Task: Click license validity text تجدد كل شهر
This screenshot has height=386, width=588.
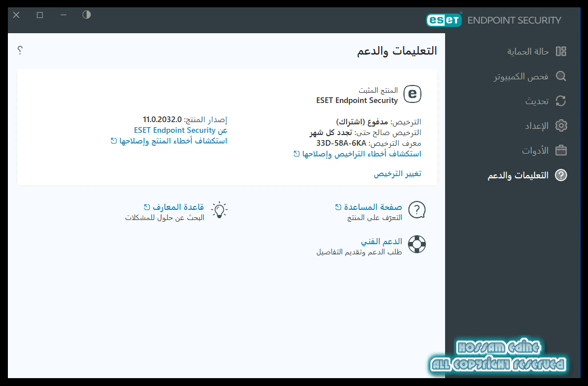Action: click(331, 133)
